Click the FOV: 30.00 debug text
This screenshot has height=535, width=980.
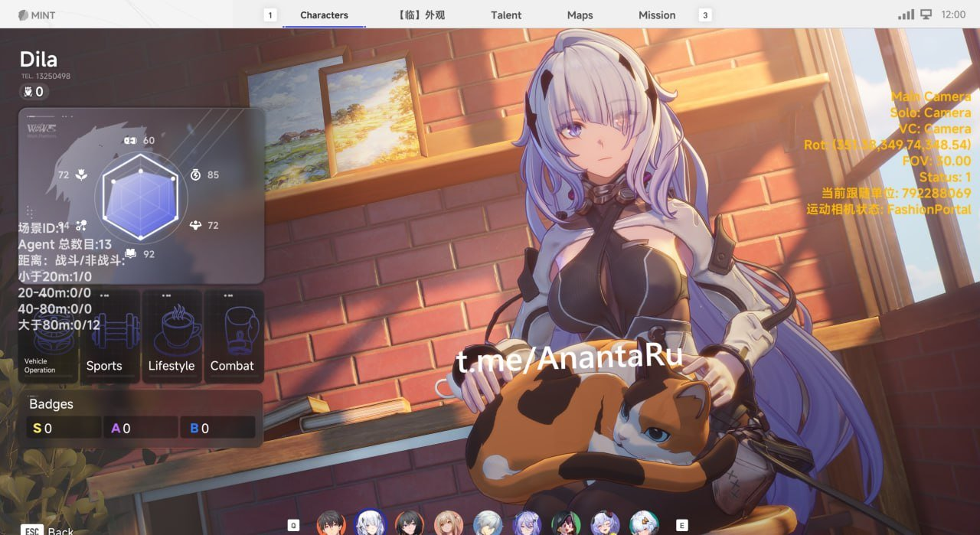936,161
